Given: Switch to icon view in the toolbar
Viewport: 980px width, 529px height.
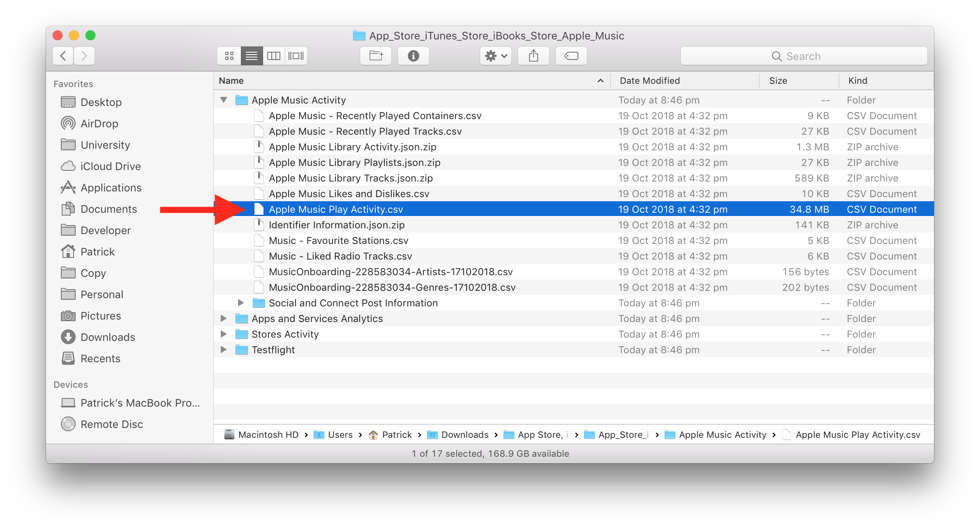Looking at the screenshot, I should [229, 56].
